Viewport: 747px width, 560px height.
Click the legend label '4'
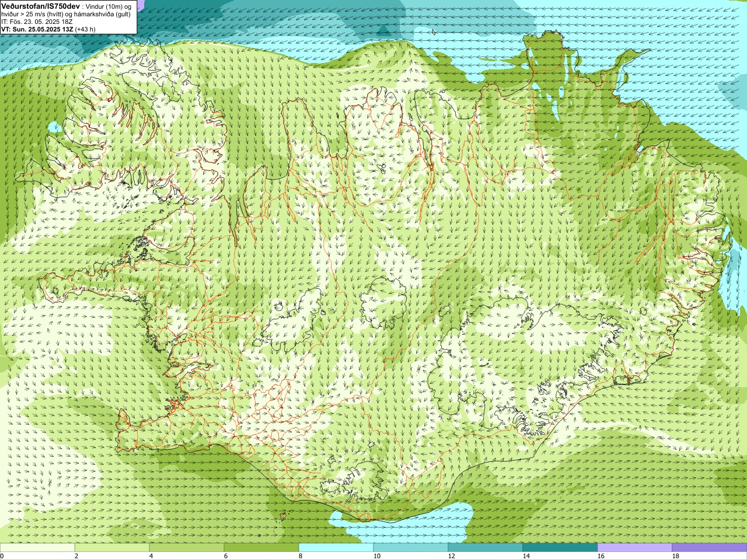click(x=151, y=556)
